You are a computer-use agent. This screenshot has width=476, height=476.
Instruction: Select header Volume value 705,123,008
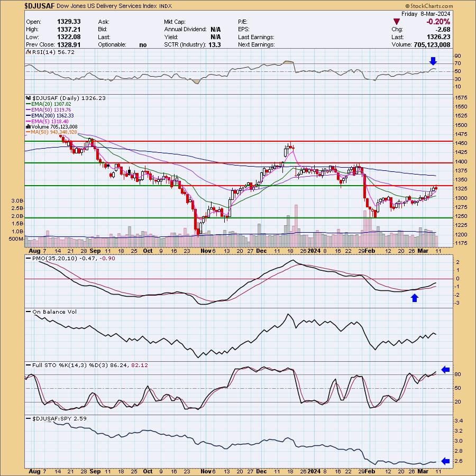coord(432,44)
